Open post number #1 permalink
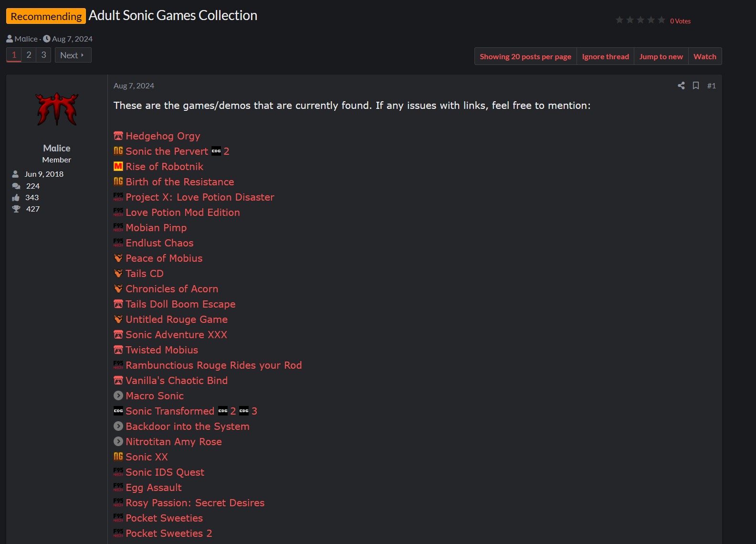The width and height of the screenshot is (756, 544). pyautogui.click(x=711, y=85)
